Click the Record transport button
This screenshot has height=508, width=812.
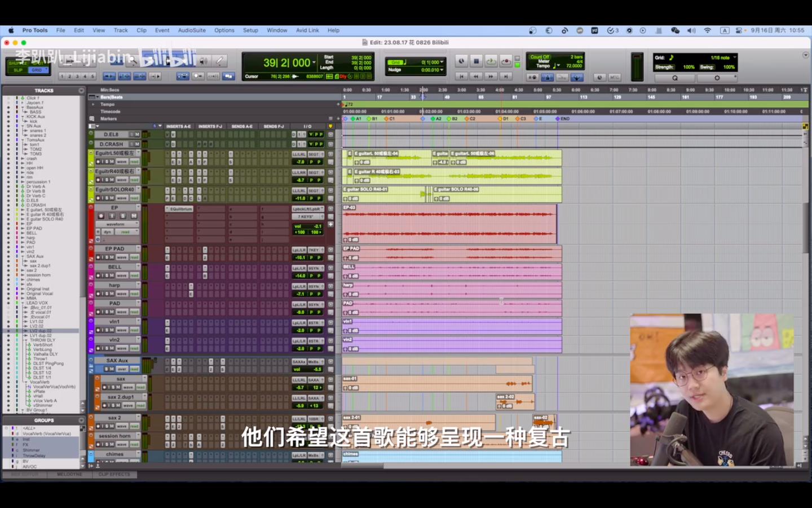pyautogui.click(x=506, y=61)
